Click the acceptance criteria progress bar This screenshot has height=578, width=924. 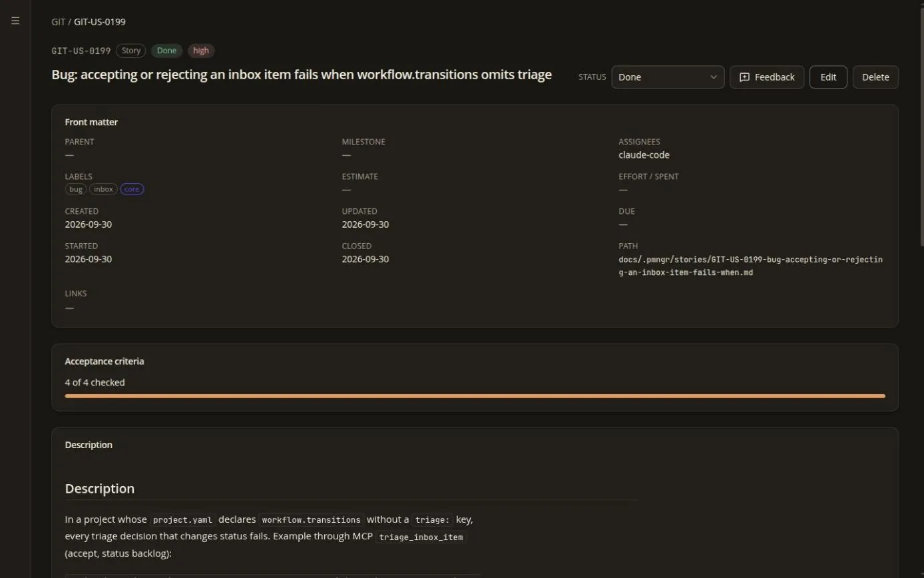[x=475, y=396]
